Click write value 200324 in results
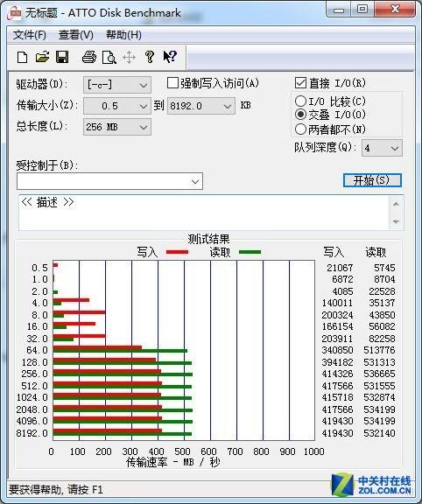The image size is (422, 504). coord(337,315)
